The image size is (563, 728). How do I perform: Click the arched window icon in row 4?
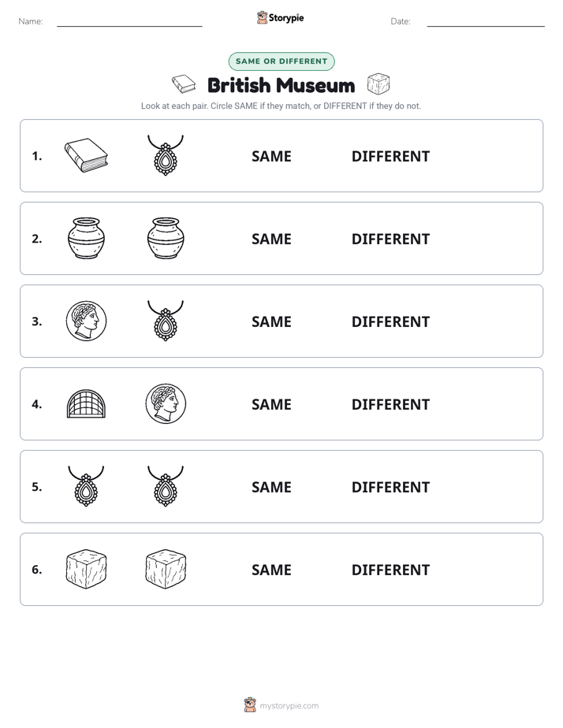[86, 403]
